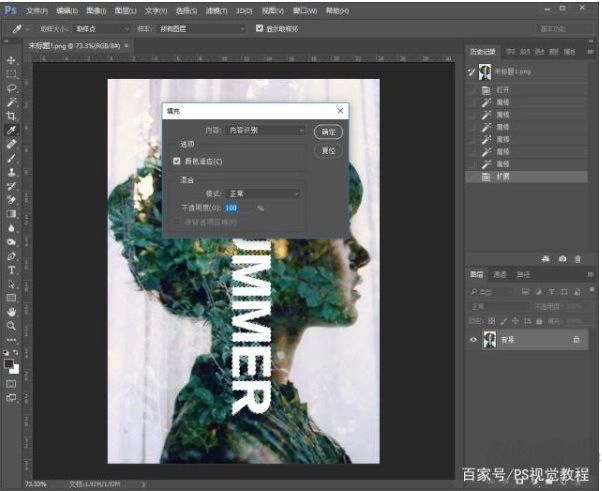Image resolution: width=602 pixels, height=491 pixels.
Task: Switch to the 通道 tab in layers panel
Action: tap(500, 274)
